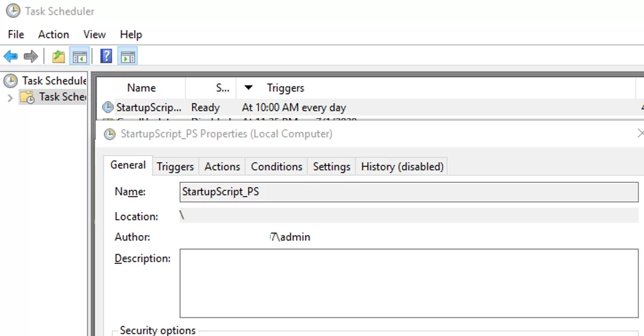
Task: Toggle the Show/Hide Action Pane icon
Action: point(128,56)
